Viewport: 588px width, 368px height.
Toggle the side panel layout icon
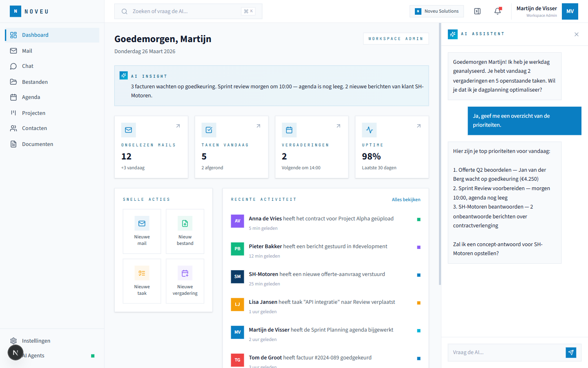477,11
